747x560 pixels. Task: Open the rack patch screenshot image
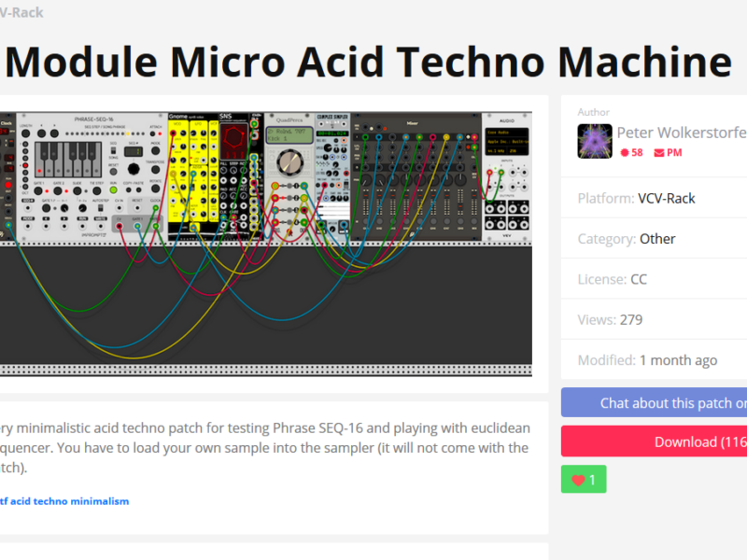pyautogui.click(x=266, y=245)
